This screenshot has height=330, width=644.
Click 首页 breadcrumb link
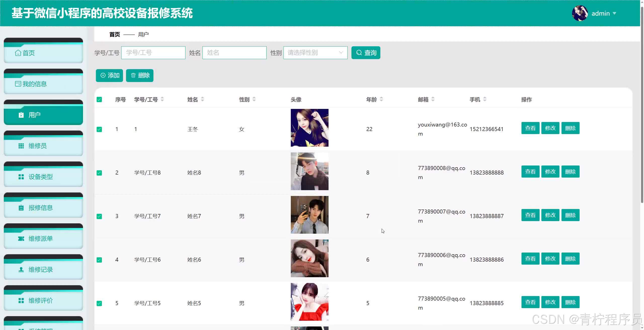pos(115,34)
